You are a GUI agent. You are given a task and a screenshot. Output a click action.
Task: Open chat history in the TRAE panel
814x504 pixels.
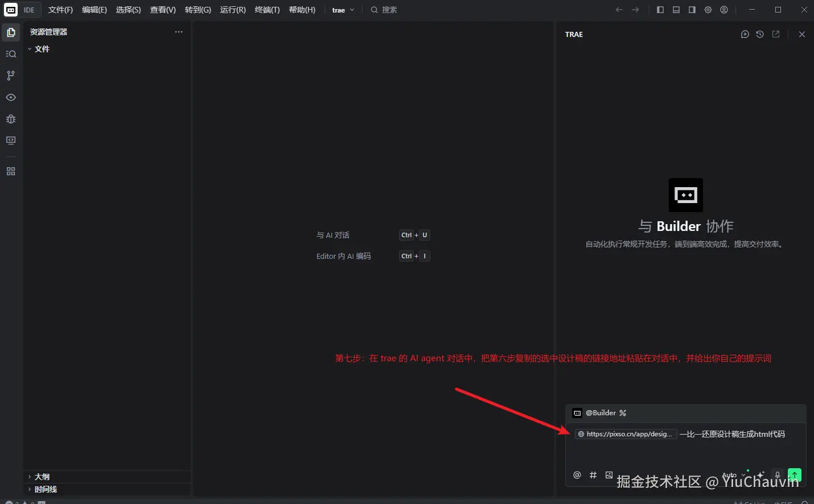tap(760, 34)
